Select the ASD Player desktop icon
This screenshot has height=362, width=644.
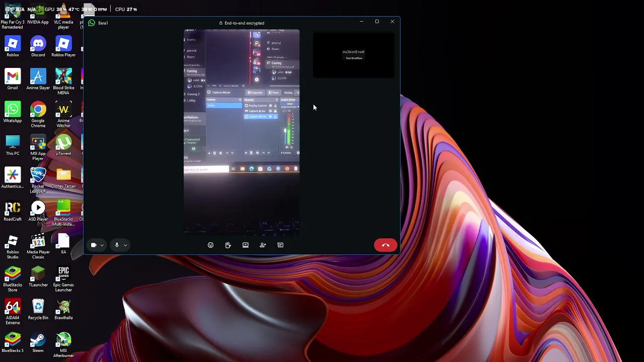38,211
